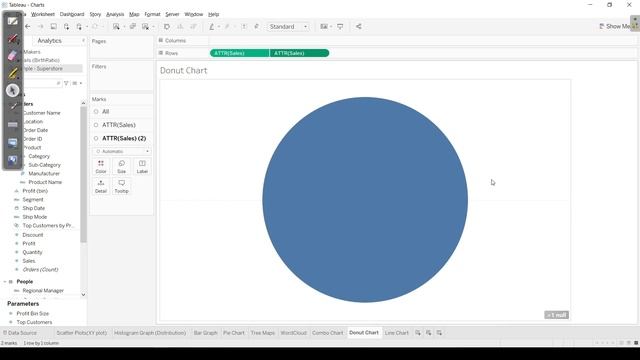Switch to the Bar Graph sheet tab
Screen dimensions: 640x360
coord(205,333)
